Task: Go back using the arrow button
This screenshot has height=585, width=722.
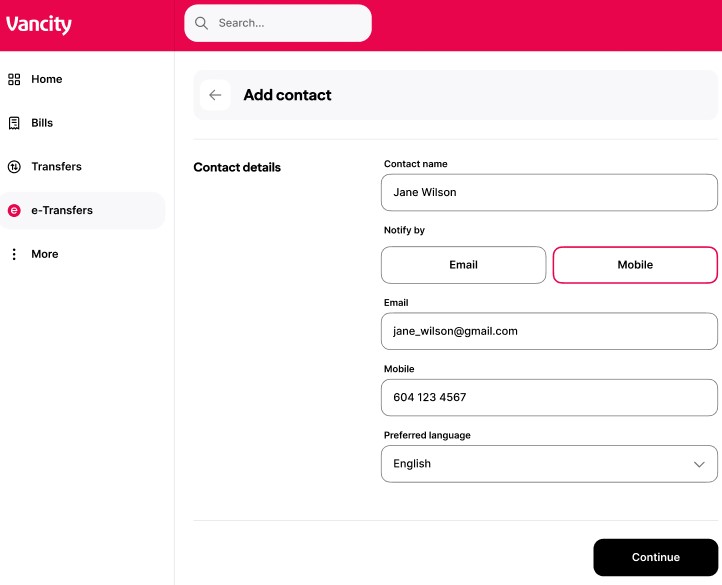Action: point(215,95)
